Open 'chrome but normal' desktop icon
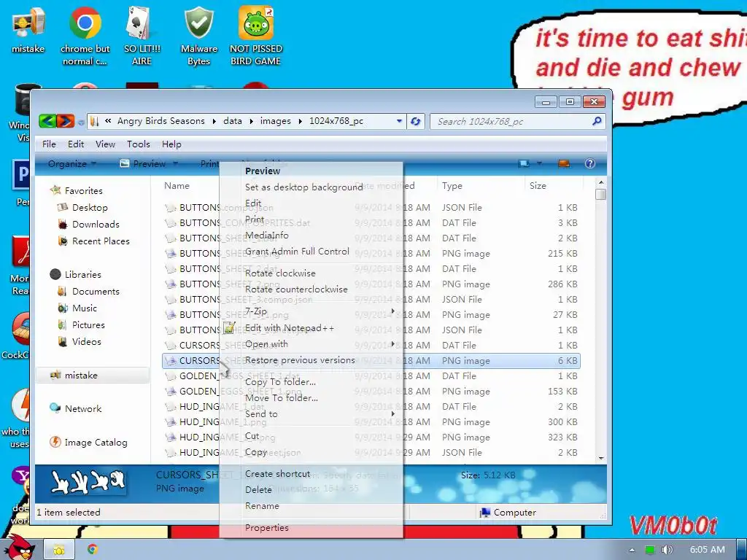Screen dimensions: 747x560 85,36
